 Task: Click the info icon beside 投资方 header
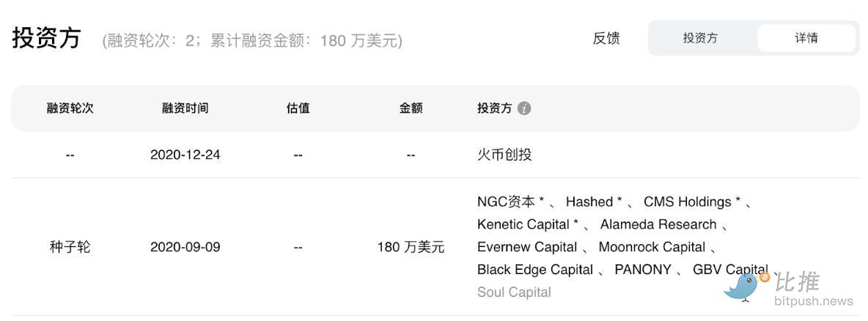coord(524,108)
